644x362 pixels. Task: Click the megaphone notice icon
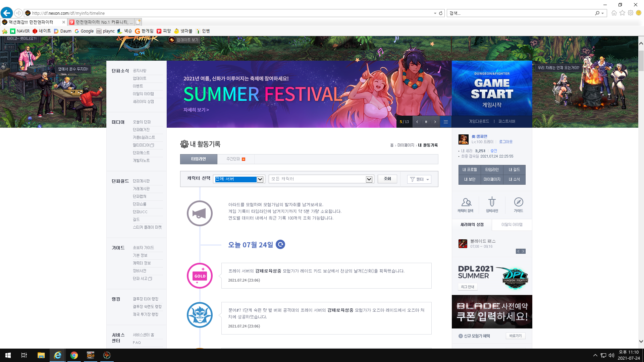[200, 213]
